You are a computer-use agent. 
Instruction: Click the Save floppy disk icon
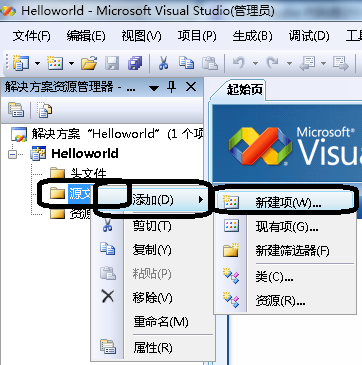click(112, 63)
